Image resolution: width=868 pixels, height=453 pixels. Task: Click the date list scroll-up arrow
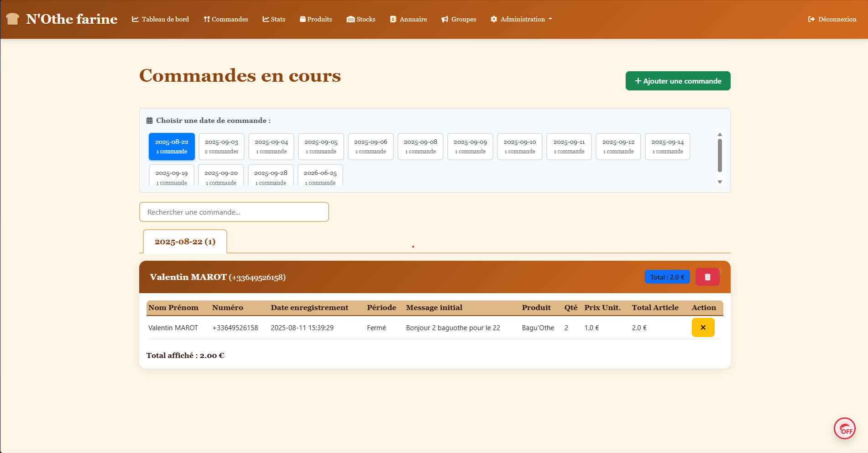(720, 135)
